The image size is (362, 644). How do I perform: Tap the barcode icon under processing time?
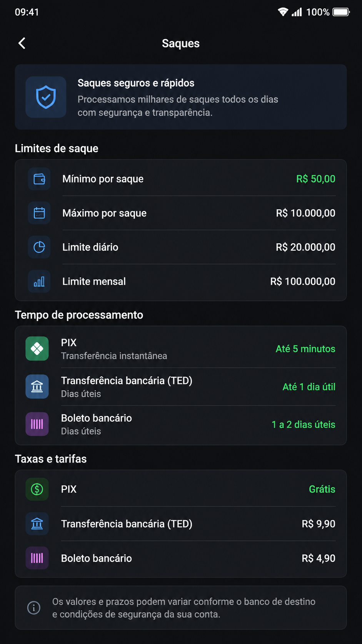click(37, 424)
